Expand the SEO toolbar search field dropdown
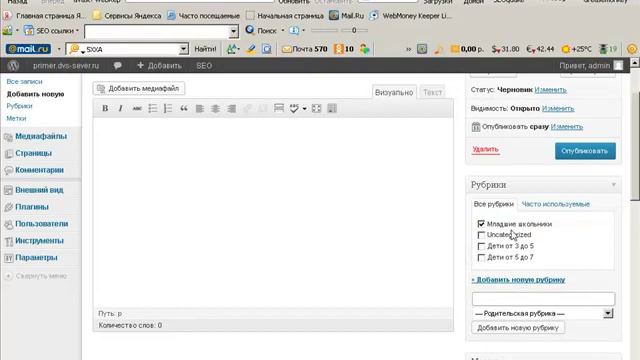Viewport: 640px width, 360px height. click(233, 31)
